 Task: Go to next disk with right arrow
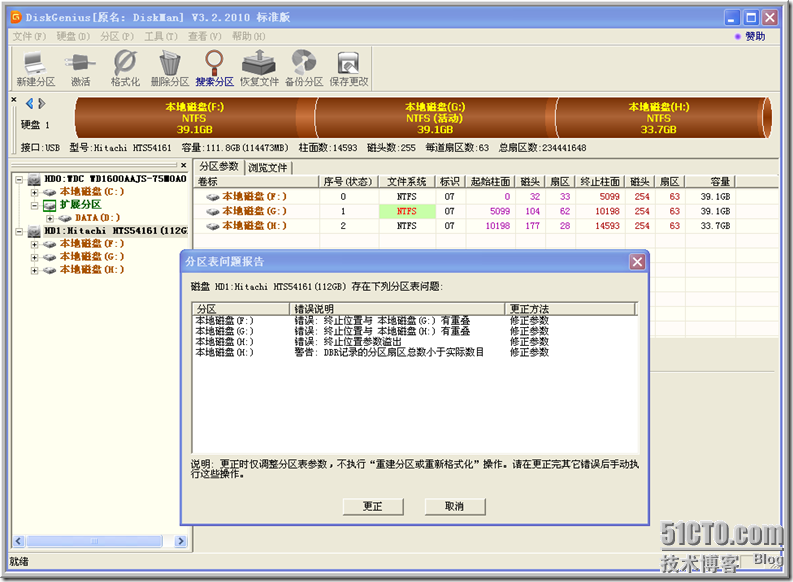[41, 104]
